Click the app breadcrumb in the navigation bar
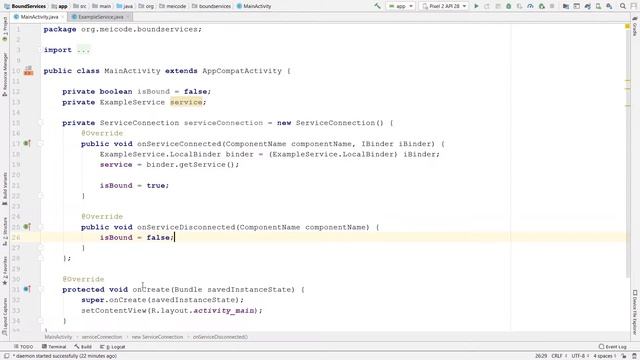 pos(60,6)
